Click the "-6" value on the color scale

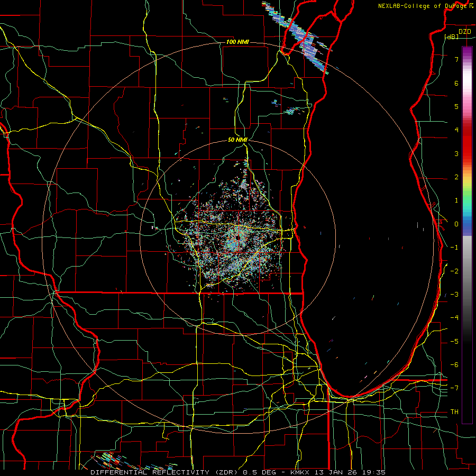454,365
